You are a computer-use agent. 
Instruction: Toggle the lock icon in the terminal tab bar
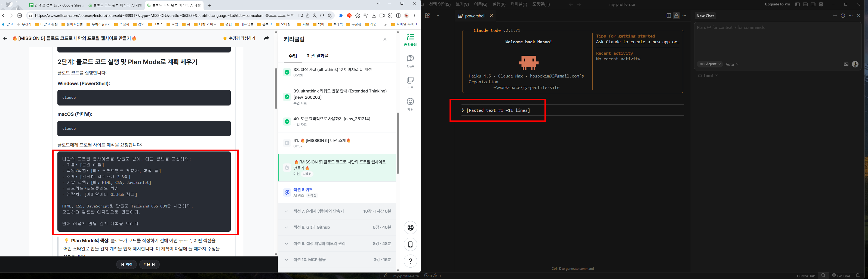coord(676,16)
